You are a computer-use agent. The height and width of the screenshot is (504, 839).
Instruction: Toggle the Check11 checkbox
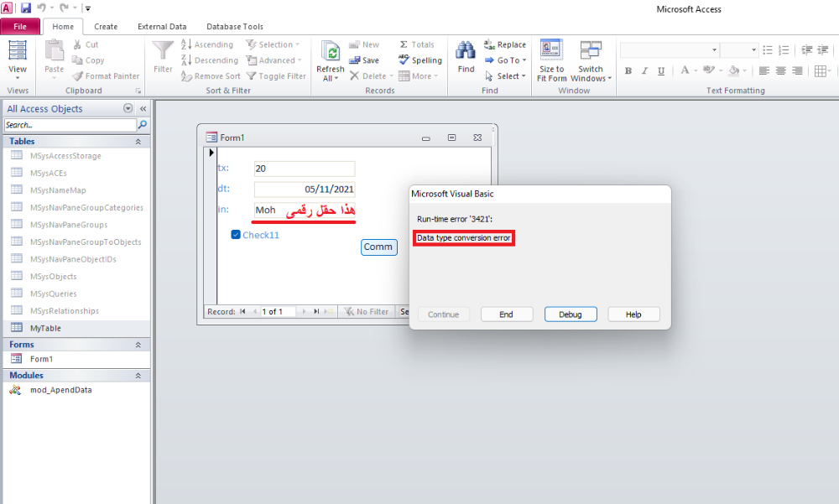236,234
